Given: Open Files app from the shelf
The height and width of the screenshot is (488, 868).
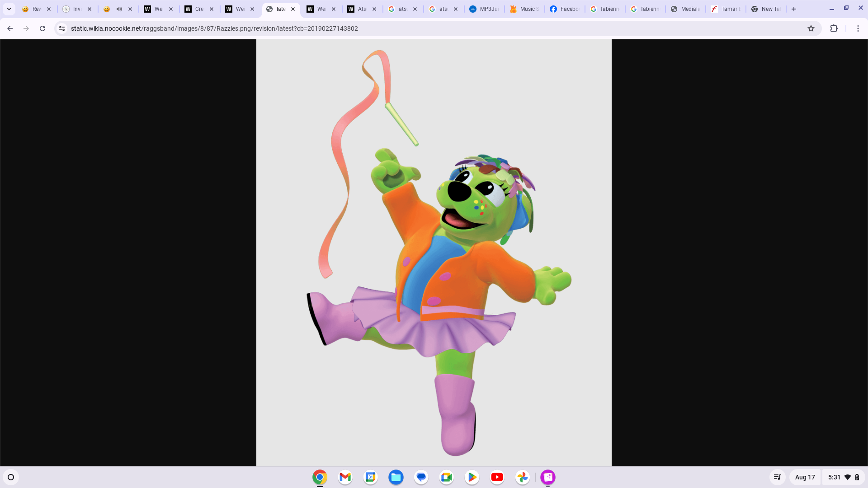Looking at the screenshot, I should pyautogui.click(x=396, y=477).
